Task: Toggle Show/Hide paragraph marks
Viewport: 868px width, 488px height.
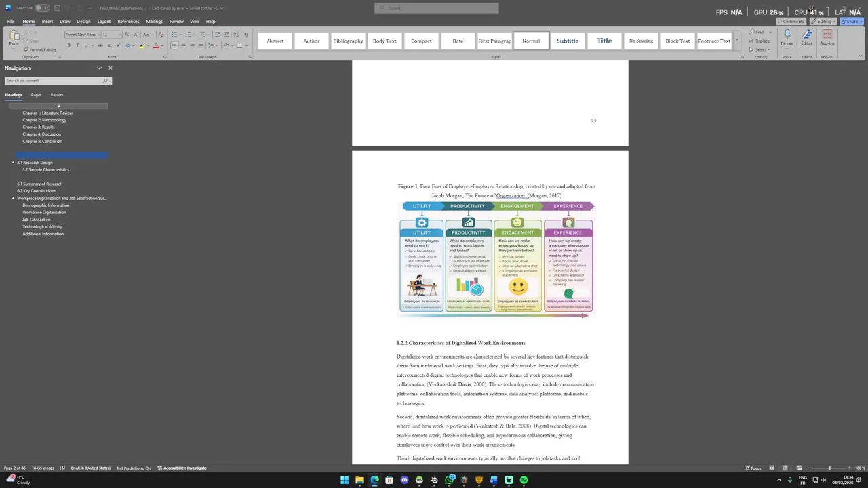Action: coord(245,35)
